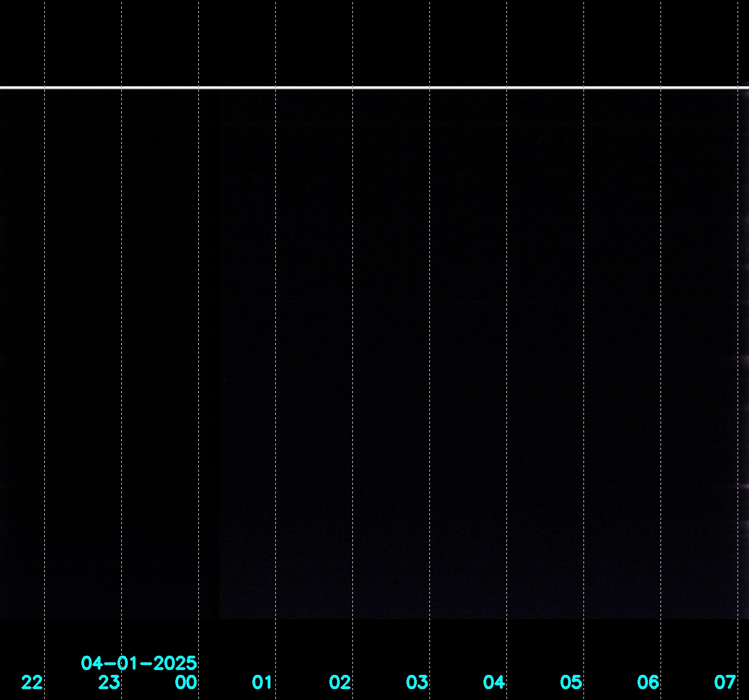The width and height of the screenshot is (749, 700).
Task: Click the 22 hour label on the time axis
Action: click(32, 682)
